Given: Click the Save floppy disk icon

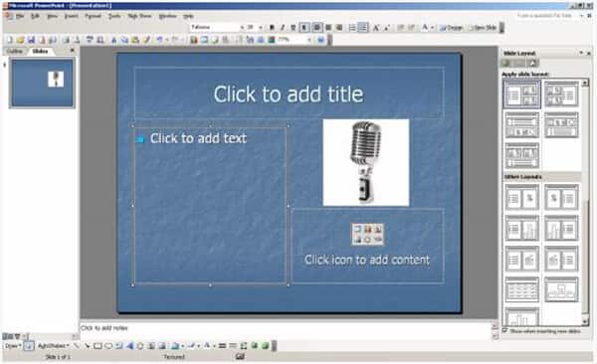Looking at the screenshot, I should click(31, 40).
